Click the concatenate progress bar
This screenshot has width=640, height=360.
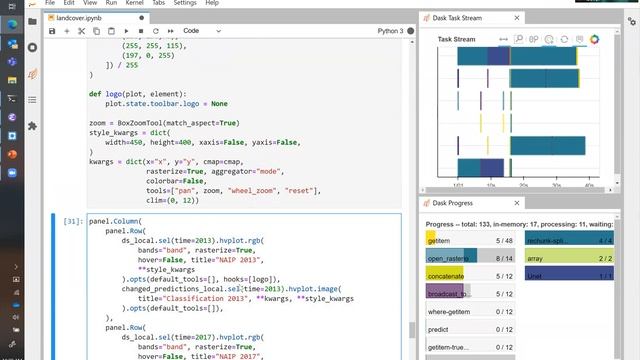(470, 273)
